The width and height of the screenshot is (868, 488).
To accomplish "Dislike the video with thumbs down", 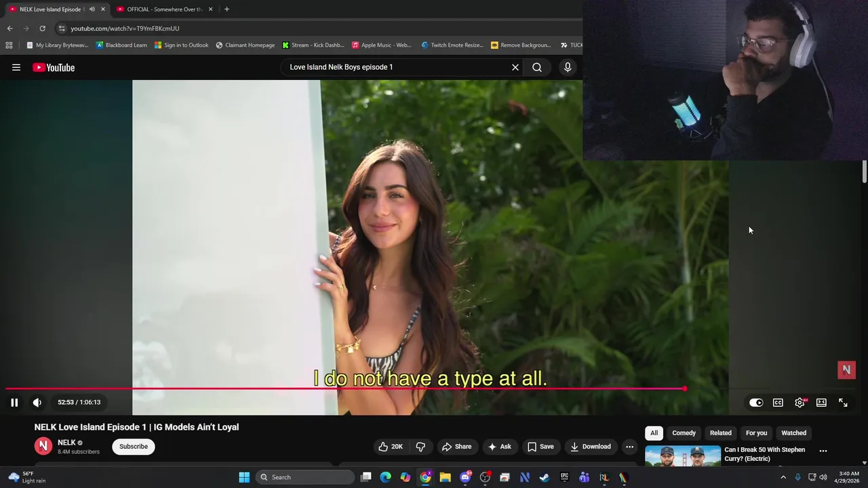I will [x=420, y=447].
